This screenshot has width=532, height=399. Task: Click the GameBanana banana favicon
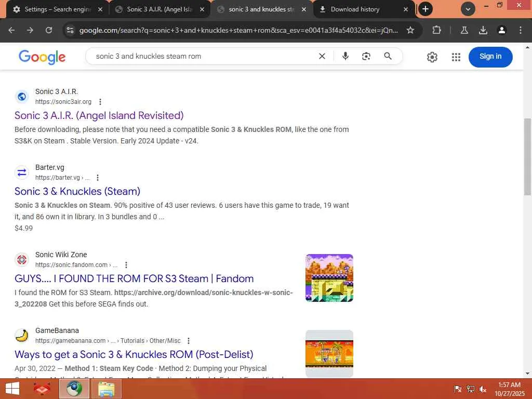(x=22, y=336)
